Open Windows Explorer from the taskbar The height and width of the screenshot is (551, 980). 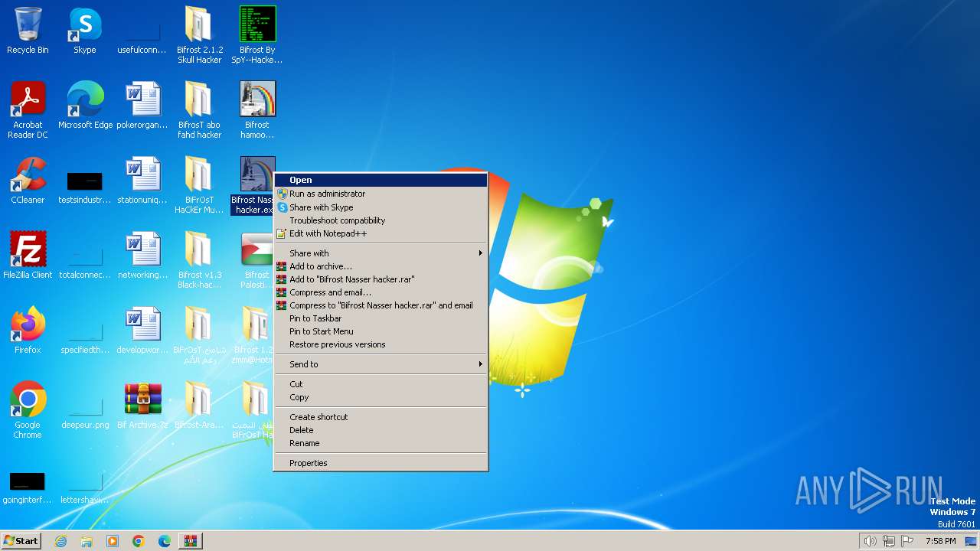point(87,541)
